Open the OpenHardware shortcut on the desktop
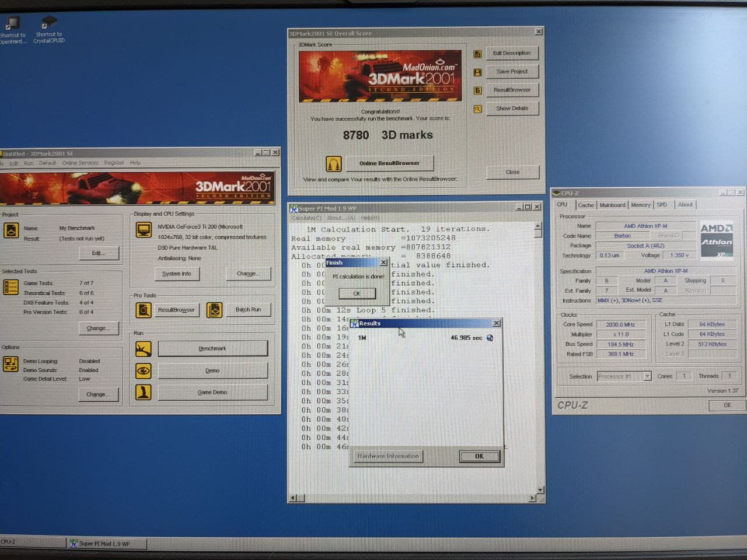 (x=12, y=30)
